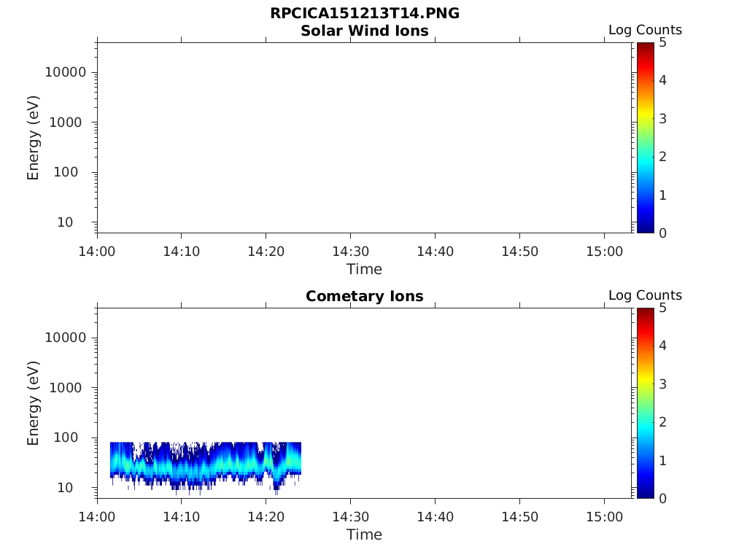
Task: Click the Cometary Ions colorbar gradient
Action: tap(645, 402)
